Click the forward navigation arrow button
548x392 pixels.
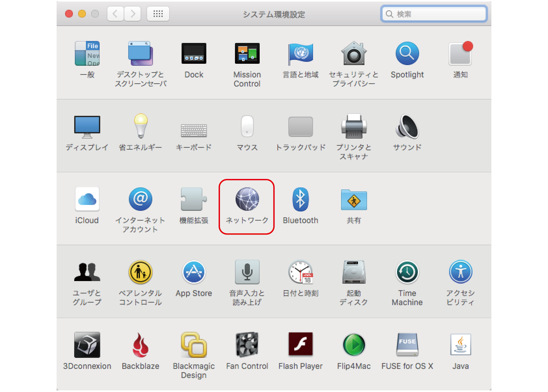132,14
